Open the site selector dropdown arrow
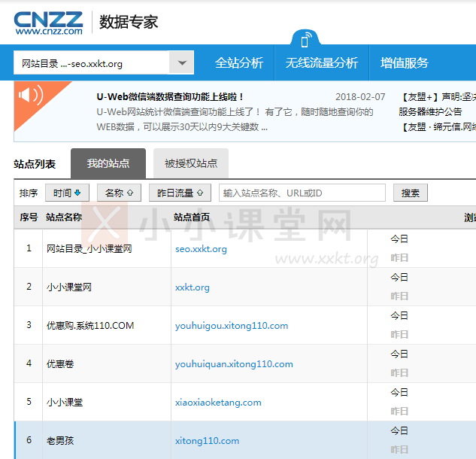 181,63
